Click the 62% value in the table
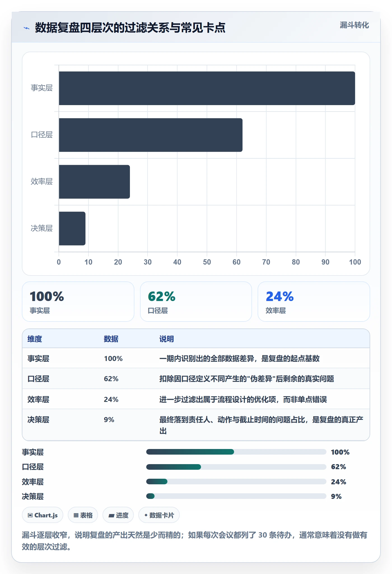 tap(111, 379)
